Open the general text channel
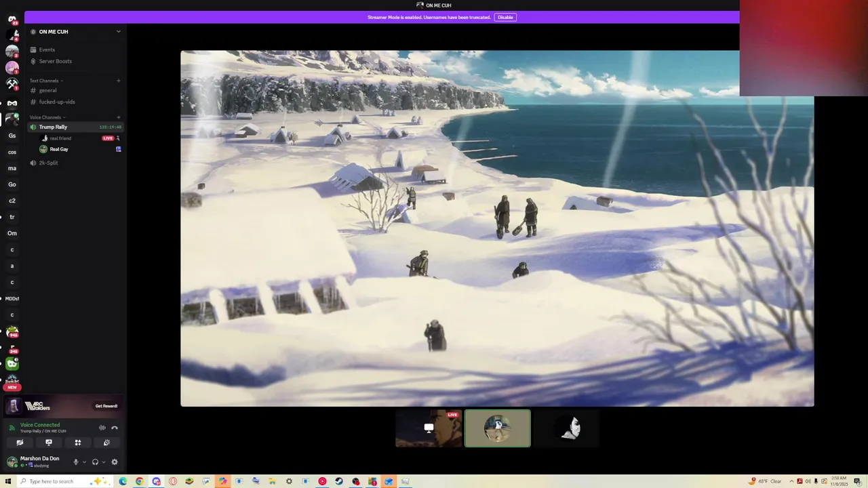 coord(75,90)
